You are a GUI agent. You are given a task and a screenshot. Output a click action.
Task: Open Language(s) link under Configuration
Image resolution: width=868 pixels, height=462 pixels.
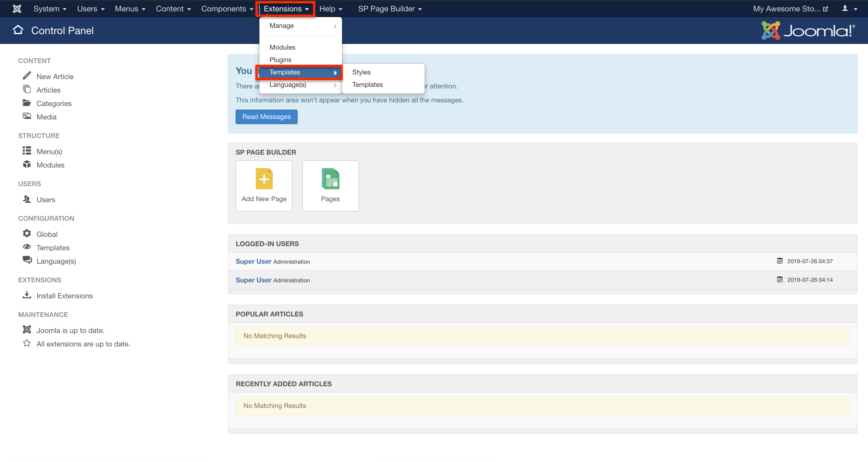point(56,261)
